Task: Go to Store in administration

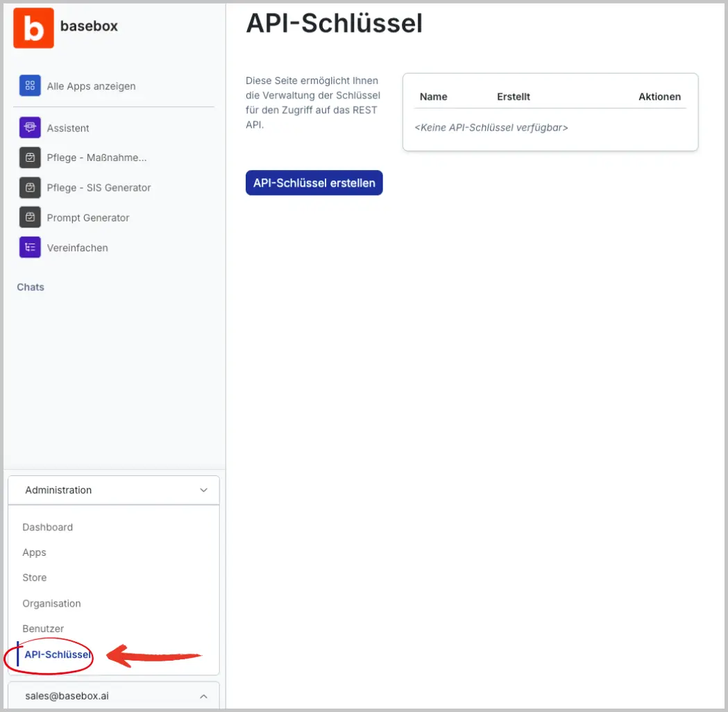Action: click(x=34, y=577)
